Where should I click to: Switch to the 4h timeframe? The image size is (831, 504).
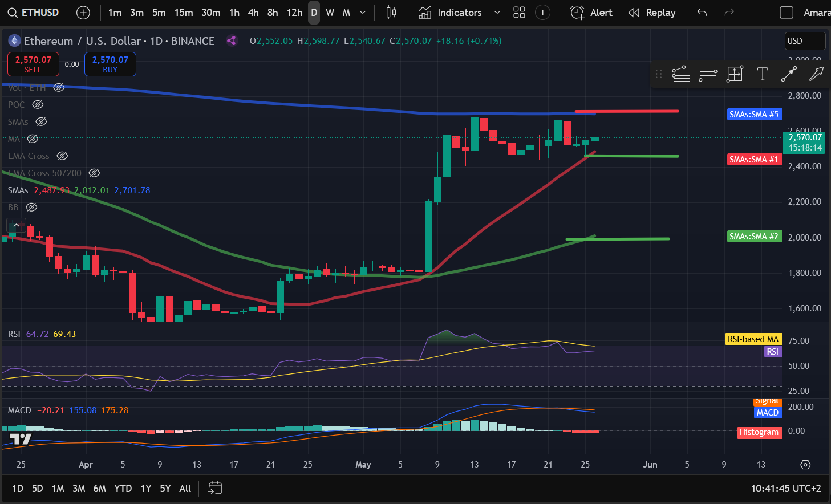[253, 13]
